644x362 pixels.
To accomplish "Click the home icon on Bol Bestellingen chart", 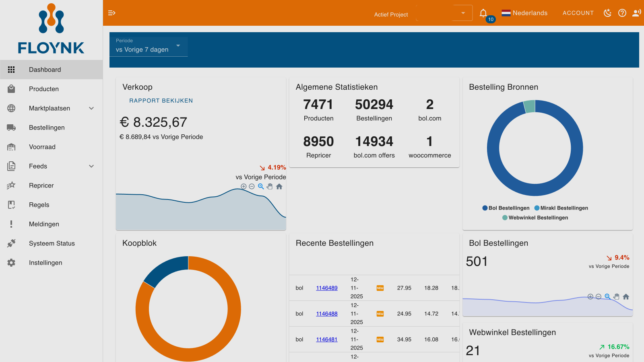I will coord(626,297).
